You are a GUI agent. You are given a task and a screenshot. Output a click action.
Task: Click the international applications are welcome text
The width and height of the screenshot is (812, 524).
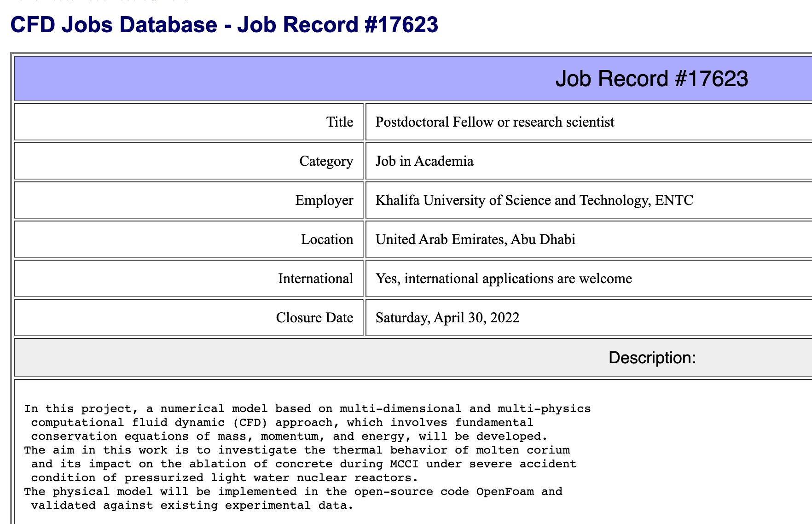coord(518,279)
